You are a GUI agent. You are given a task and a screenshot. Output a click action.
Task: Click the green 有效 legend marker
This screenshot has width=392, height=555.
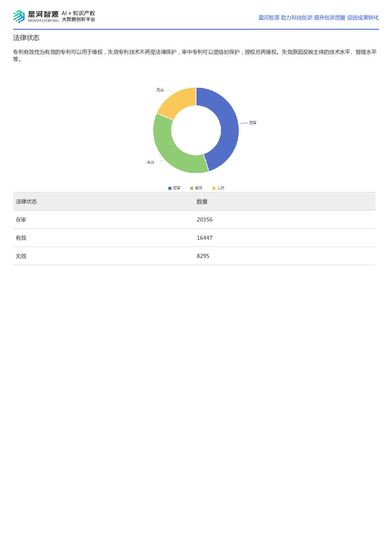(x=192, y=188)
